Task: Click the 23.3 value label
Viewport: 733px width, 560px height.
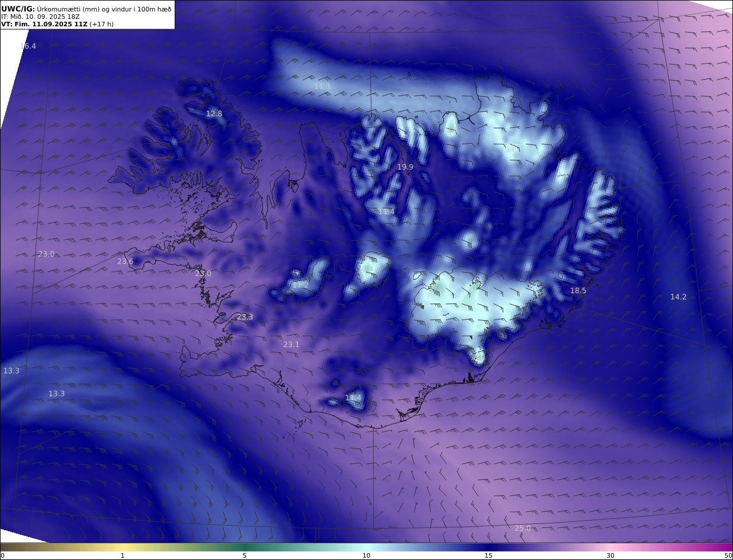Action: click(245, 317)
